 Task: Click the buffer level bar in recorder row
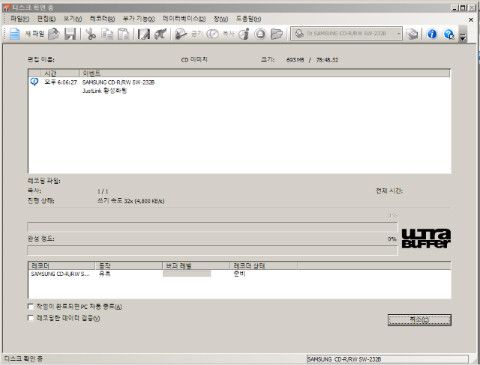(187, 274)
